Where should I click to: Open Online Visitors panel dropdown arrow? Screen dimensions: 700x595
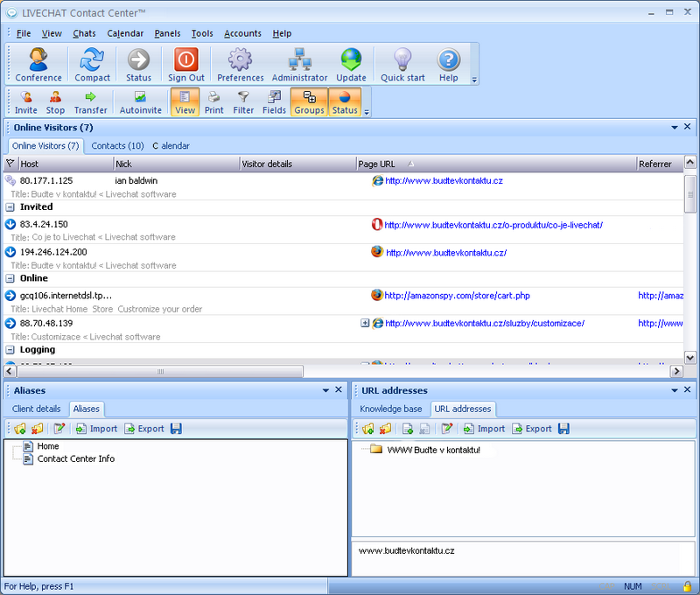click(675, 128)
